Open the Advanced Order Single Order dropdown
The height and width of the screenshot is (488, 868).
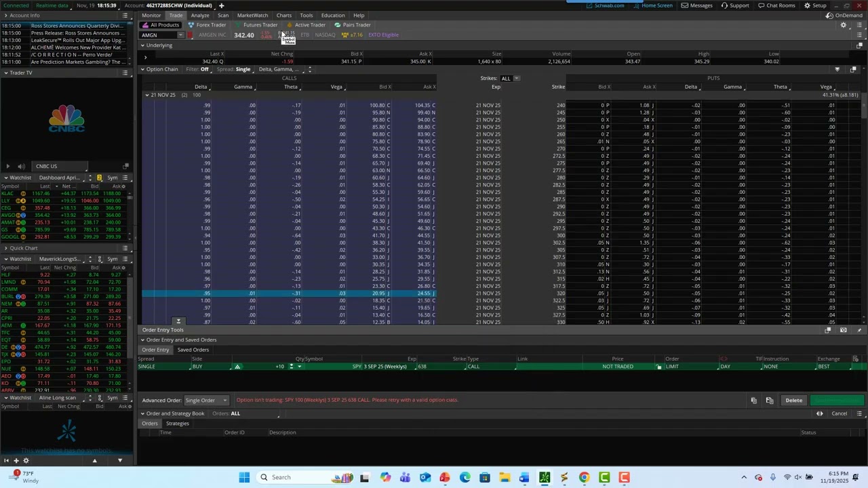coord(206,401)
